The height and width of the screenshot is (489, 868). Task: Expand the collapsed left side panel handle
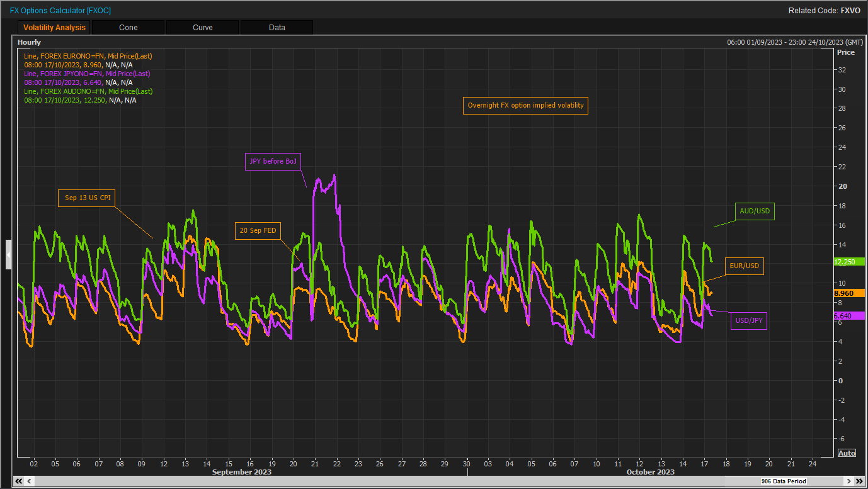point(9,254)
